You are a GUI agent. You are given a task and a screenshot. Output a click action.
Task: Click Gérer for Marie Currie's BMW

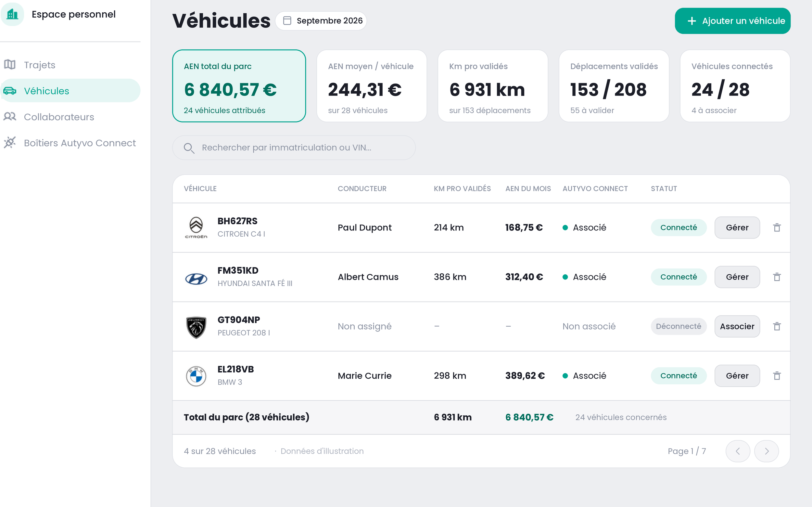point(737,376)
